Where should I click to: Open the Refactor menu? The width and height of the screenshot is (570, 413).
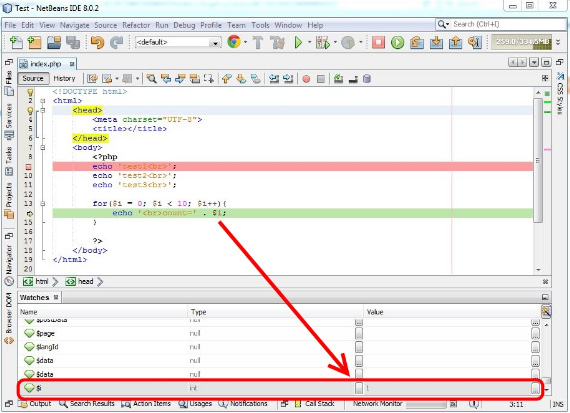tap(136, 25)
